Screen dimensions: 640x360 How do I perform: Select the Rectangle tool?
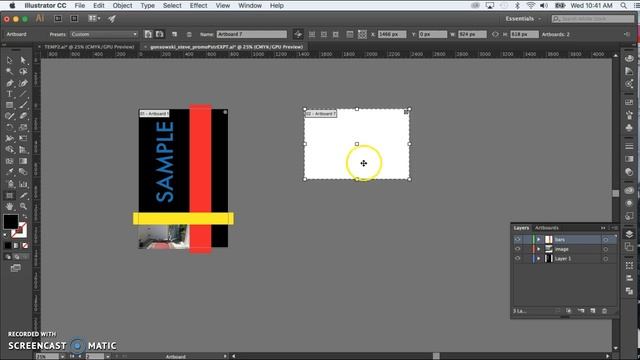[x=9, y=105]
